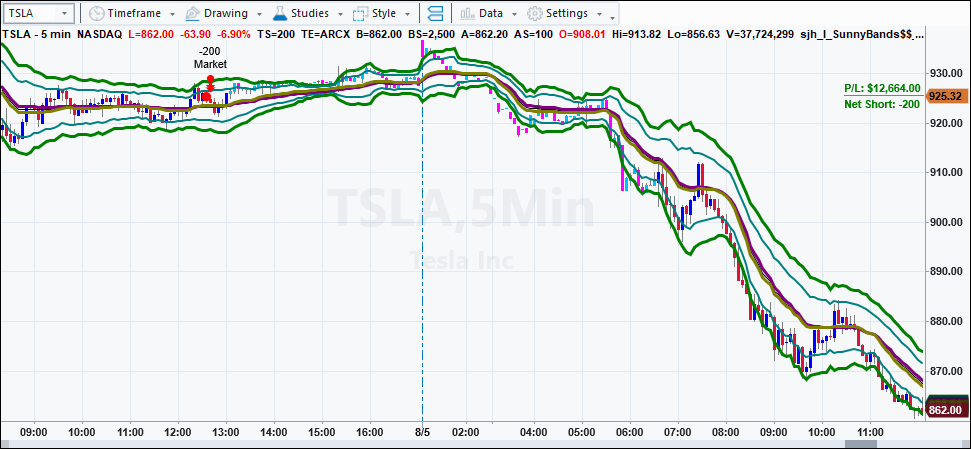Click the 04:00 time axis label

[x=534, y=430]
